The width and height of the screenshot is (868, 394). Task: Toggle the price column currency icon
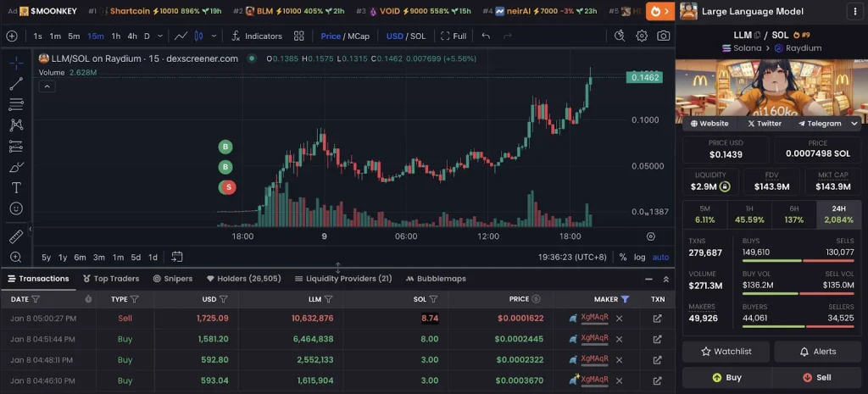536,299
